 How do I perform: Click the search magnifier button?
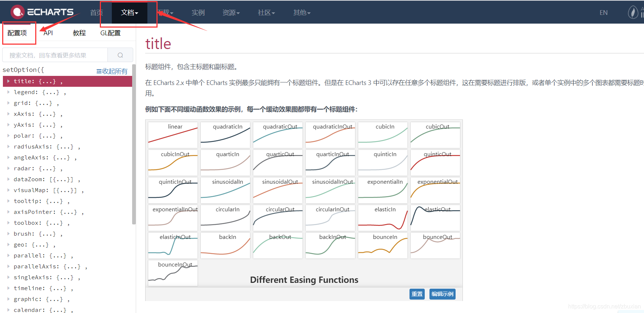tap(120, 55)
